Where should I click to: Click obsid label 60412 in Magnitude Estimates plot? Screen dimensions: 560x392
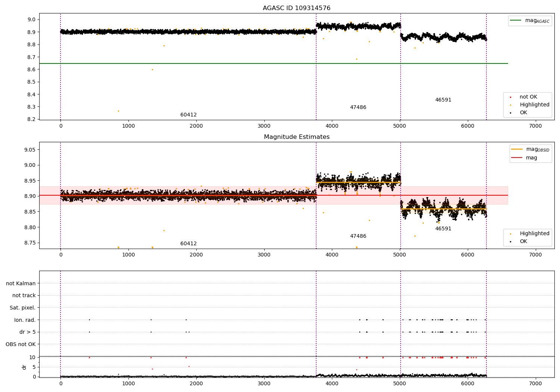[189, 244]
